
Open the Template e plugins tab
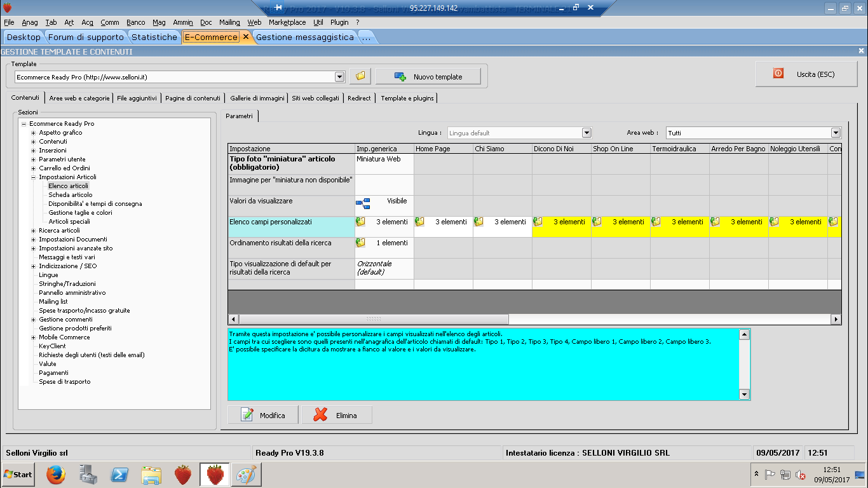click(x=407, y=98)
